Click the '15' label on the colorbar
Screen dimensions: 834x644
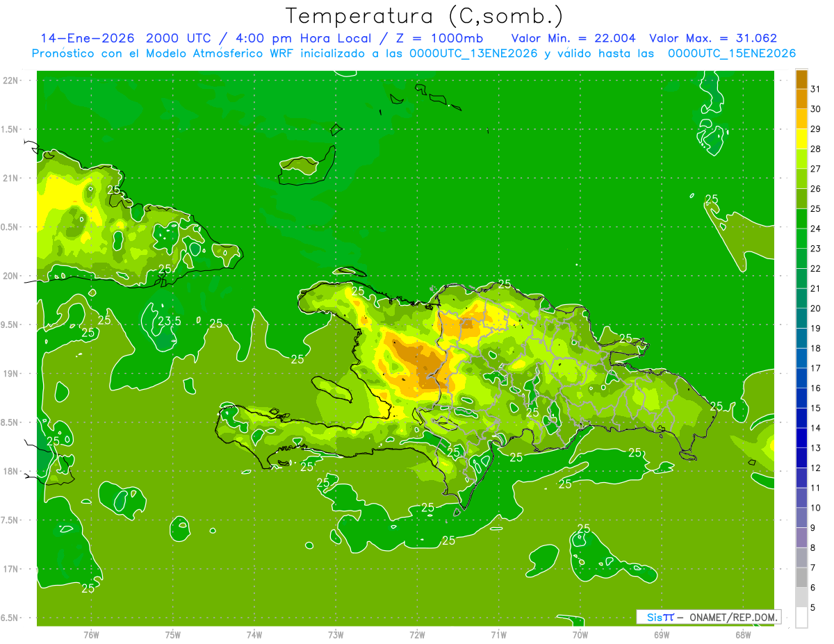click(x=815, y=408)
